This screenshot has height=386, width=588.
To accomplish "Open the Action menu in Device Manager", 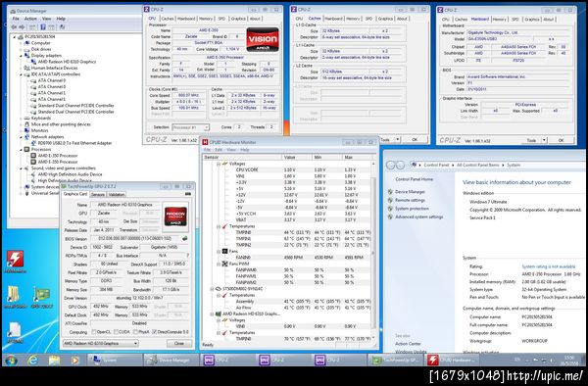I will [30, 19].
